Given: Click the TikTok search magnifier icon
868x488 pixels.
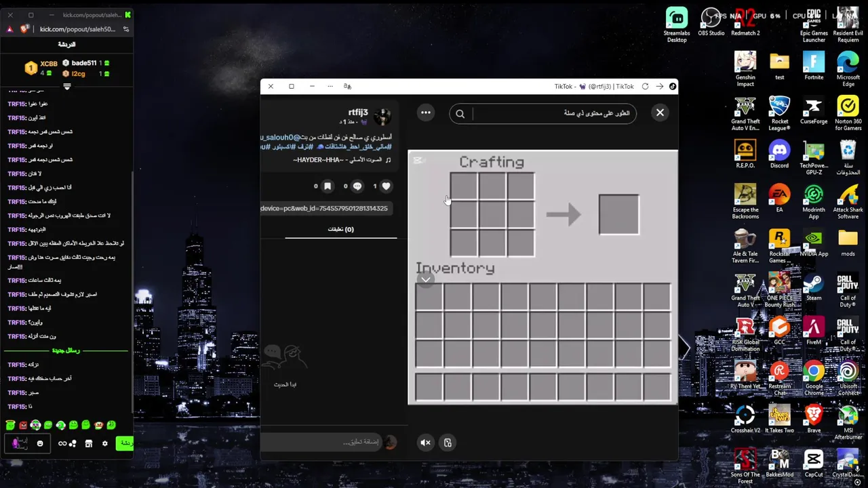Looking at the screenshot, I should tap(460, 113).
